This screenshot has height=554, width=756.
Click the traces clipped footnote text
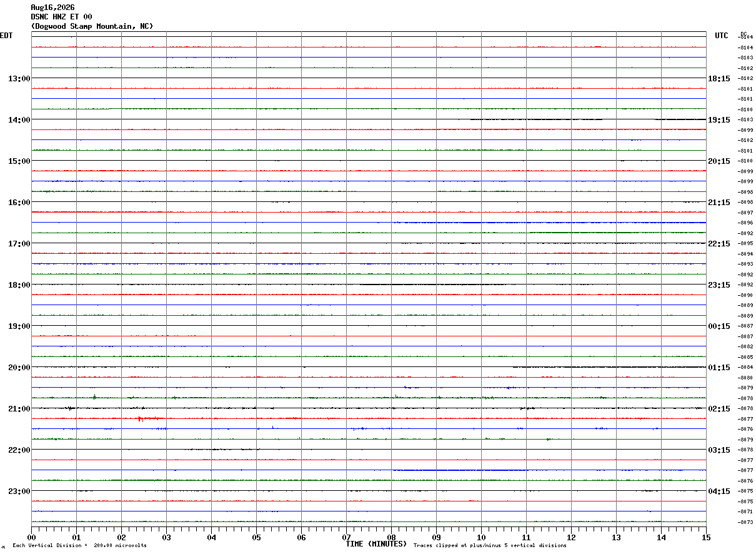[490, 546]
